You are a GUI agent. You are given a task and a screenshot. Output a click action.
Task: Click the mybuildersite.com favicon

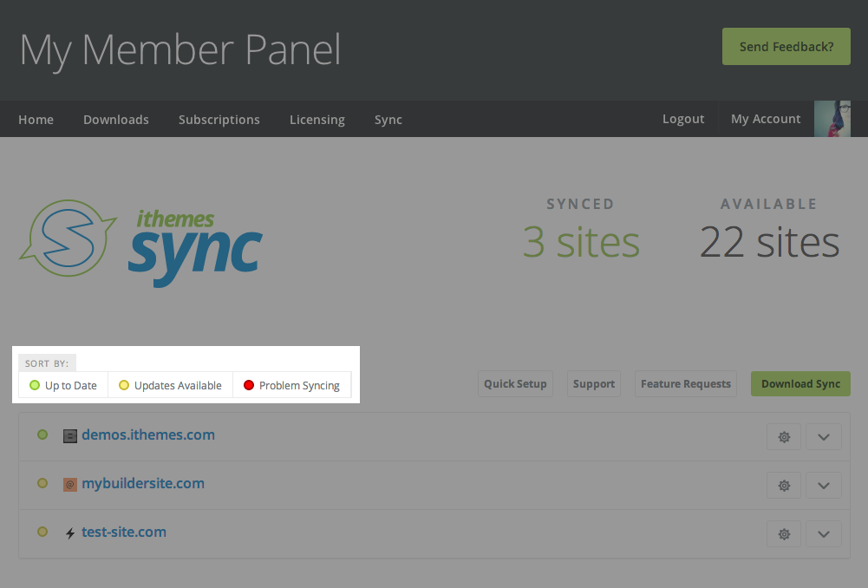pos(69,485)
